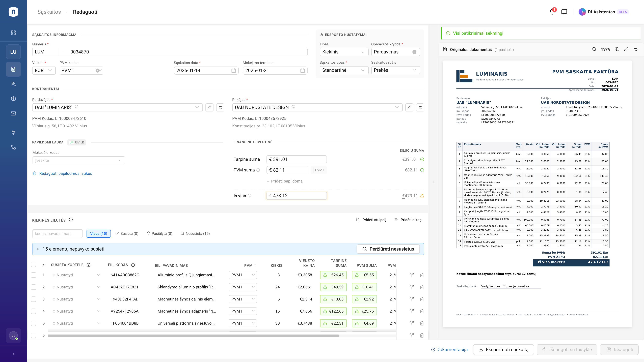Click the Iš viso amount field
This screenshot has width=644, height=362.
pyautogui.click(x=297, y=196)
